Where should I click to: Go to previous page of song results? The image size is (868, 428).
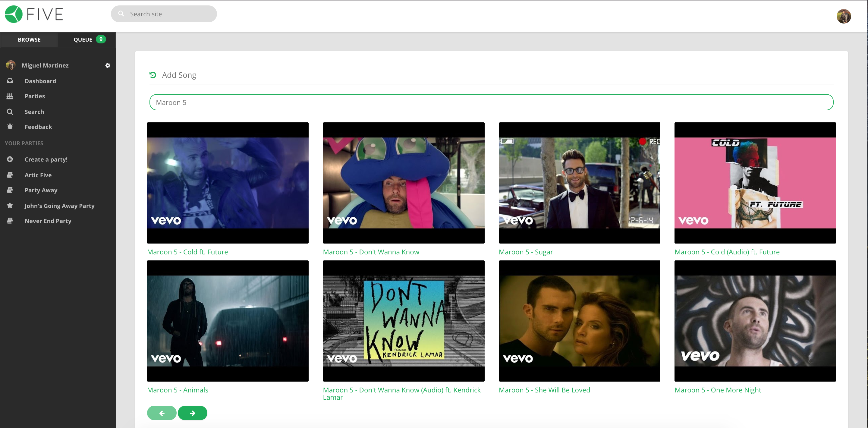[x=162, y=413]
